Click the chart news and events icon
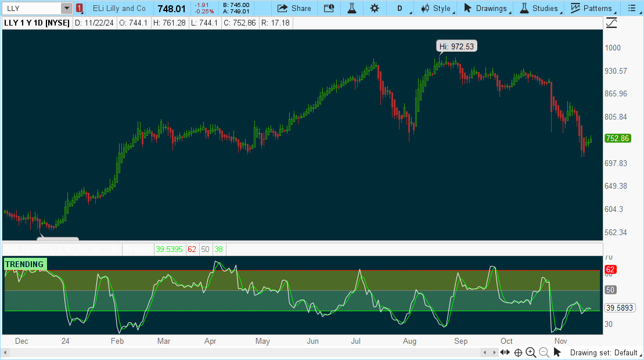The image size is (644, 360). coord(329,8)
